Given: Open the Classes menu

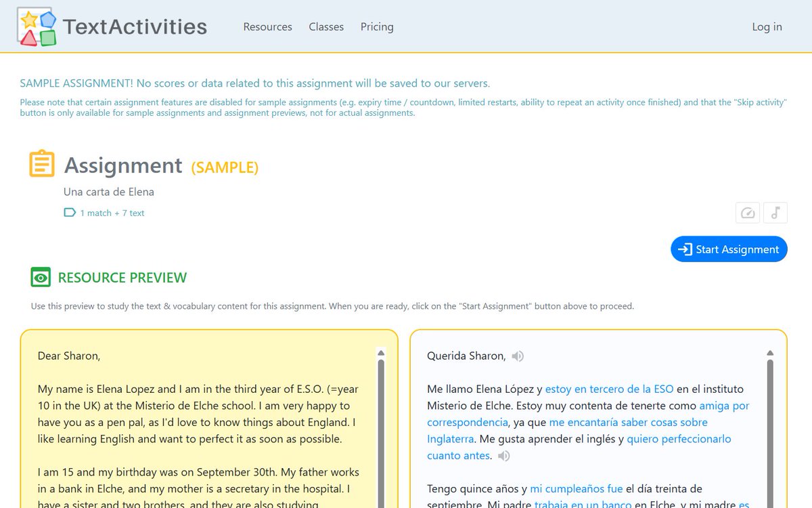Looking at the screenshot, I should click(x=326, y=27).
